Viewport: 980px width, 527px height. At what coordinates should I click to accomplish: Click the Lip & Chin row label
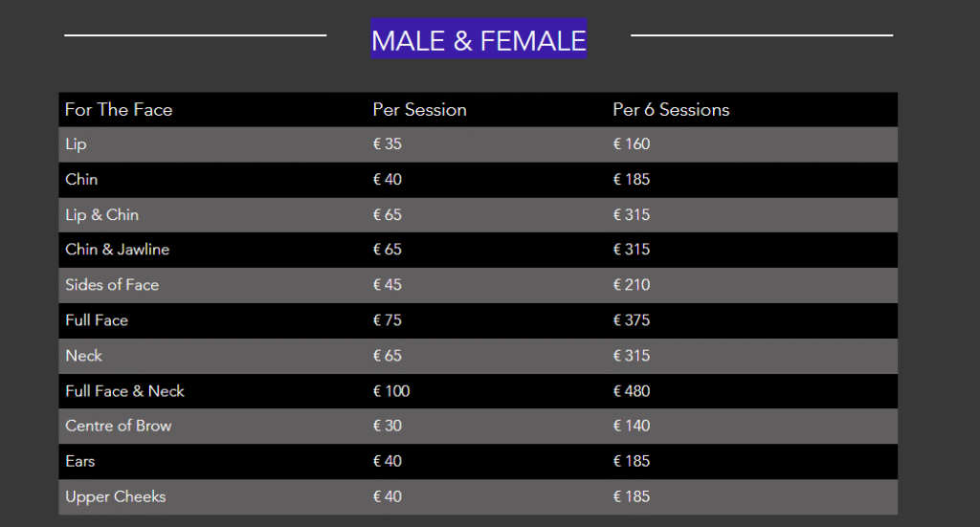click(x=101, y=215)
